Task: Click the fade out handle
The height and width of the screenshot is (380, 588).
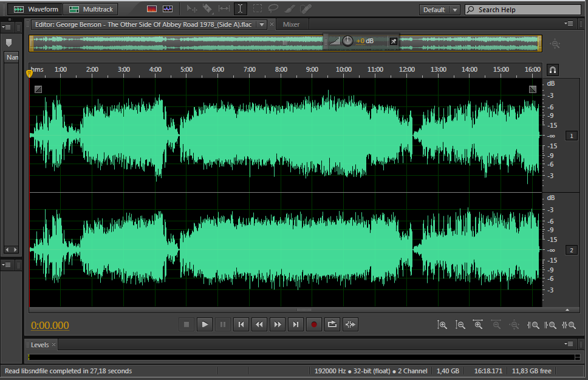Action: pyautogui.click(x=533, y=89)
